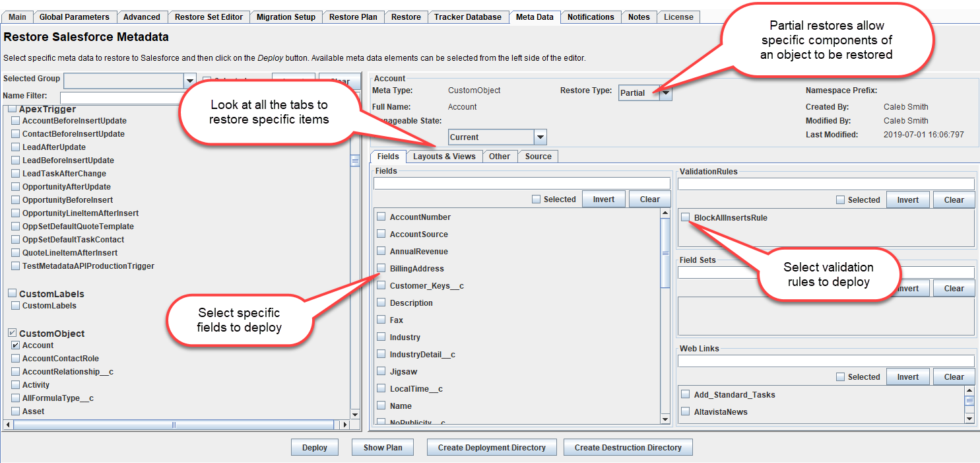The height and width of the screenshot is (463, 980).
Task: Open the Current version dropdown
Action: click(x=540, y=137)
